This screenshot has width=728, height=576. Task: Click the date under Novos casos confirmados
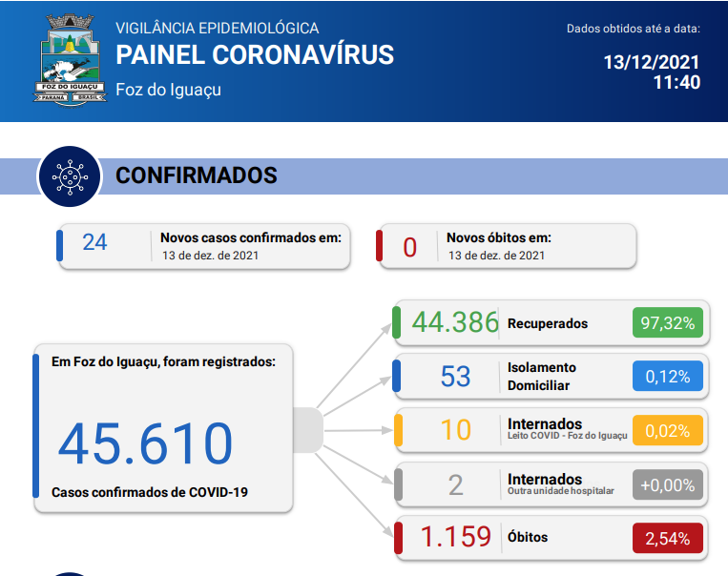point(210,256)
